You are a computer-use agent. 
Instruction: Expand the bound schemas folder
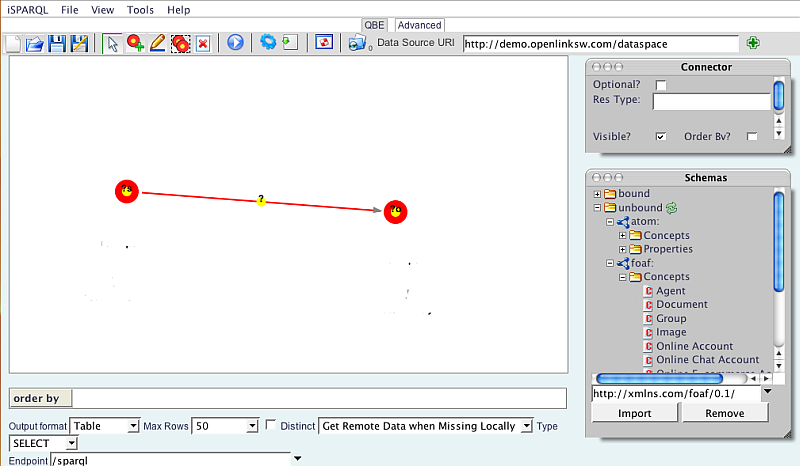click(x=597, y=194)
